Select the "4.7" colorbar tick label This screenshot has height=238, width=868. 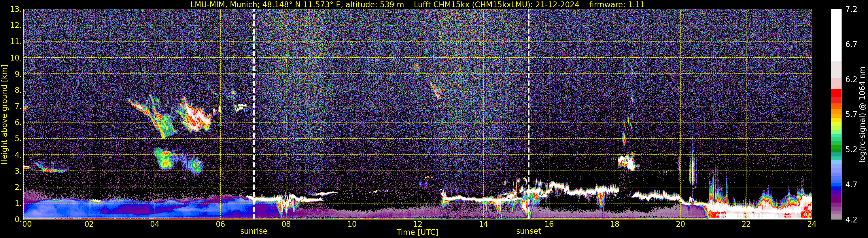(x=851, y=184)
